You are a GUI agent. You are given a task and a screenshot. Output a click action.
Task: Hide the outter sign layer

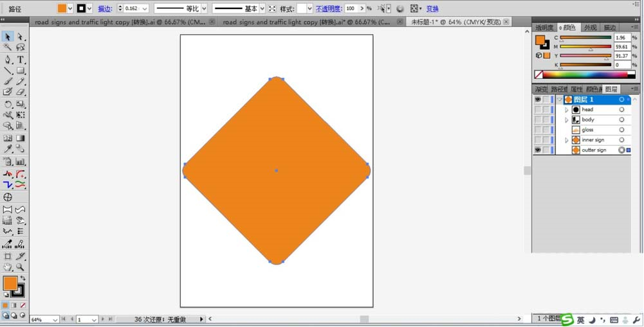point(538,150)
